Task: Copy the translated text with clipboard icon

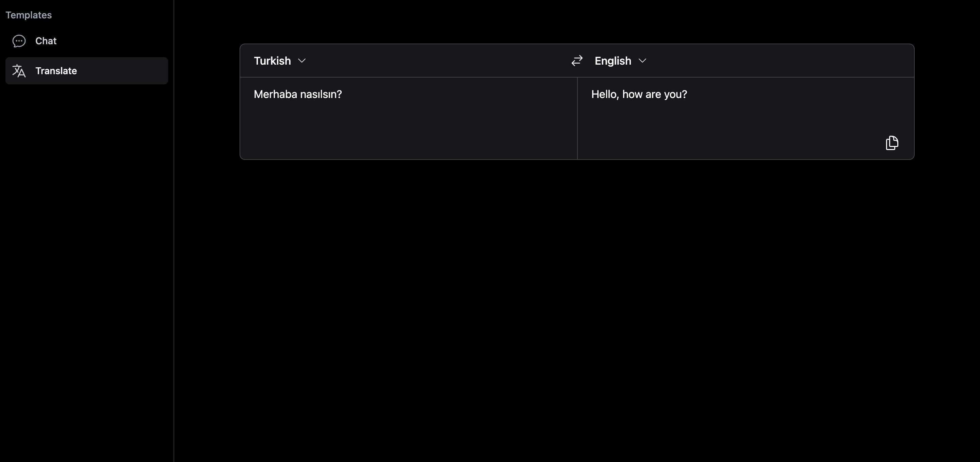Action: coord(892,143)
